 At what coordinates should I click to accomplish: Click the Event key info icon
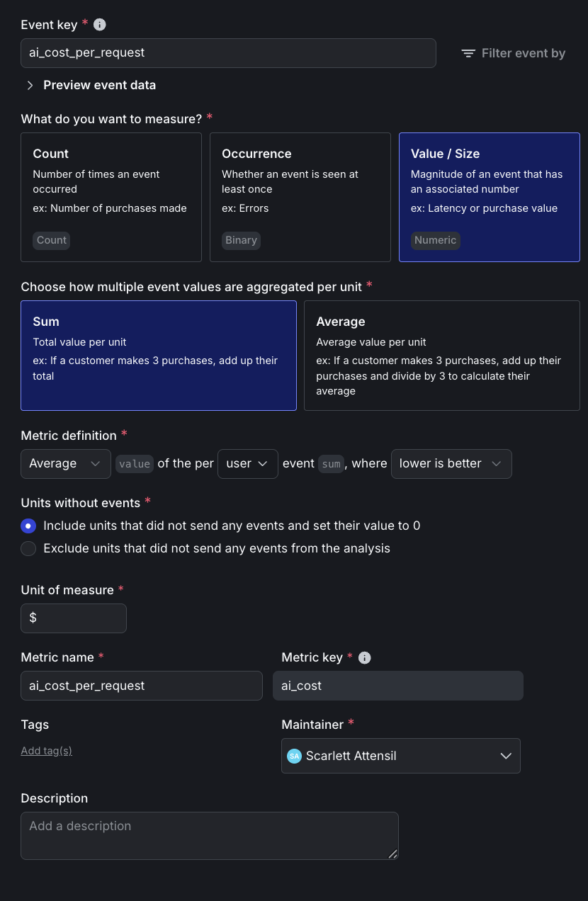[100, 25]
